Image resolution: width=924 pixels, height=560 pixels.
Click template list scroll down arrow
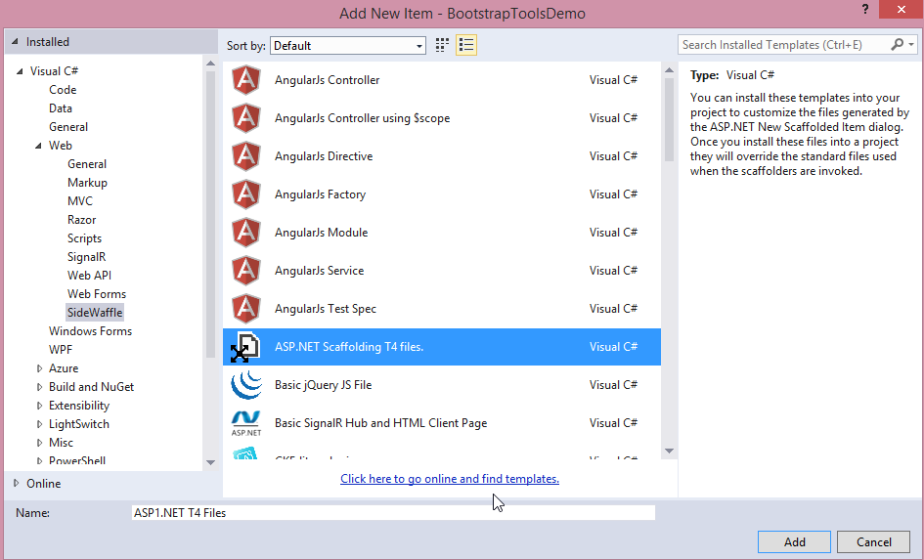point(669,452)
